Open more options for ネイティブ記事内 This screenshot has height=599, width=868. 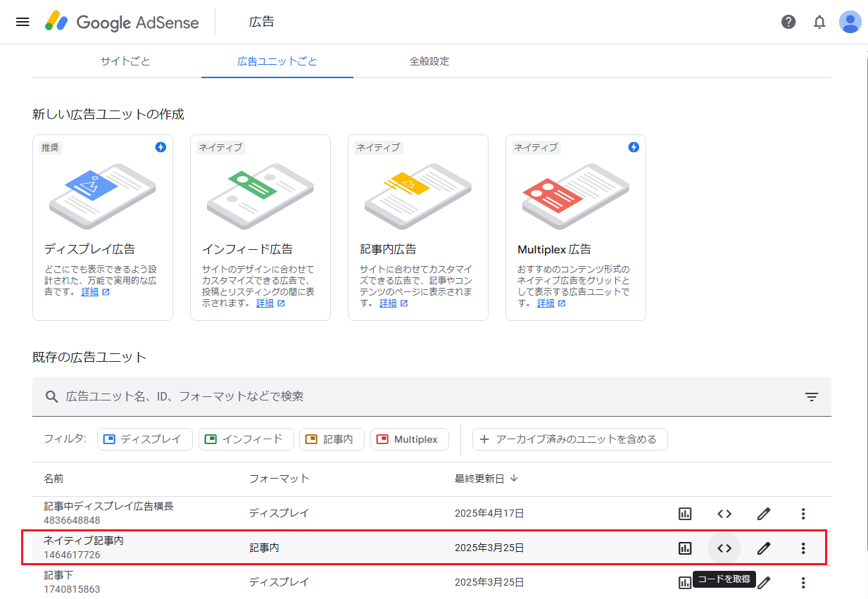coord(803,548)
